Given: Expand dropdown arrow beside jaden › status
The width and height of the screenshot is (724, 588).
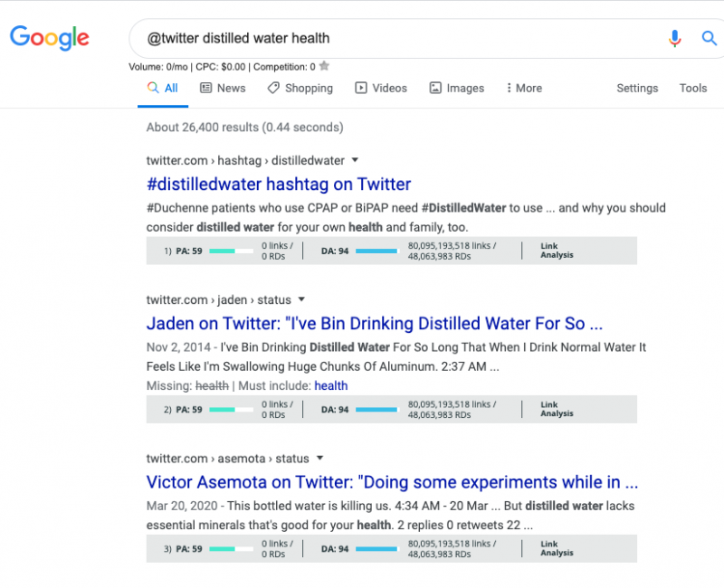Looking at the screenshot, I should (x=301, y=299).
